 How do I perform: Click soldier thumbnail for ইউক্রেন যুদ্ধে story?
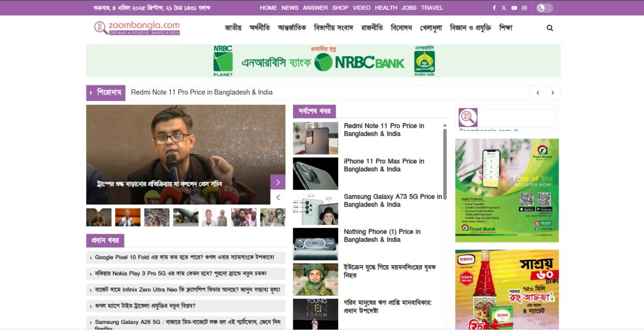tap(316, 280)
